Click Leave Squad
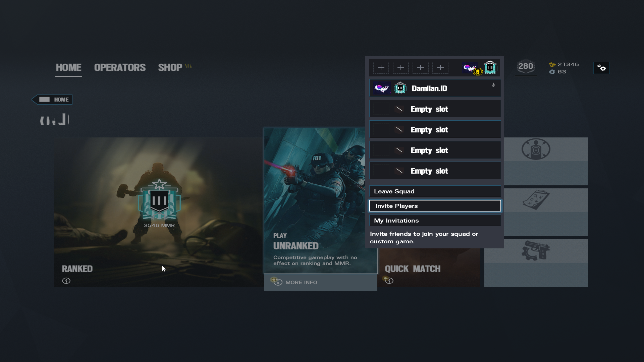 click(435, 191)
